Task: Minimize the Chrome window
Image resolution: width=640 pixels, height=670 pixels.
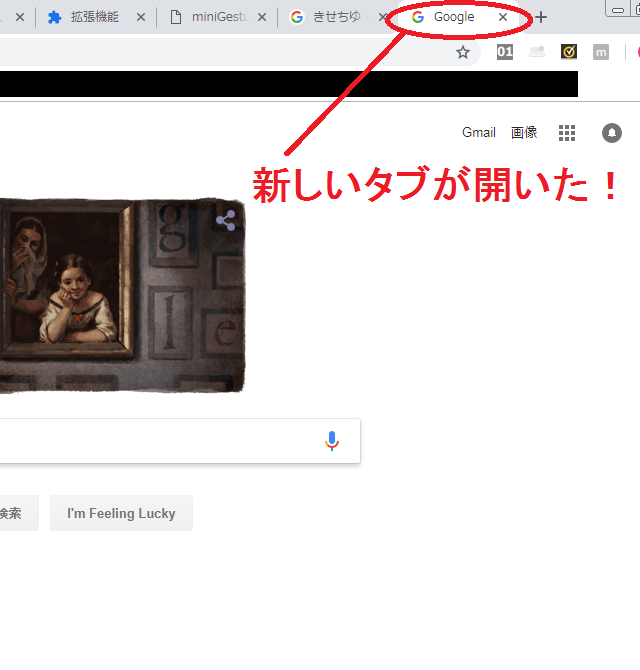Action: pos(618,9)
